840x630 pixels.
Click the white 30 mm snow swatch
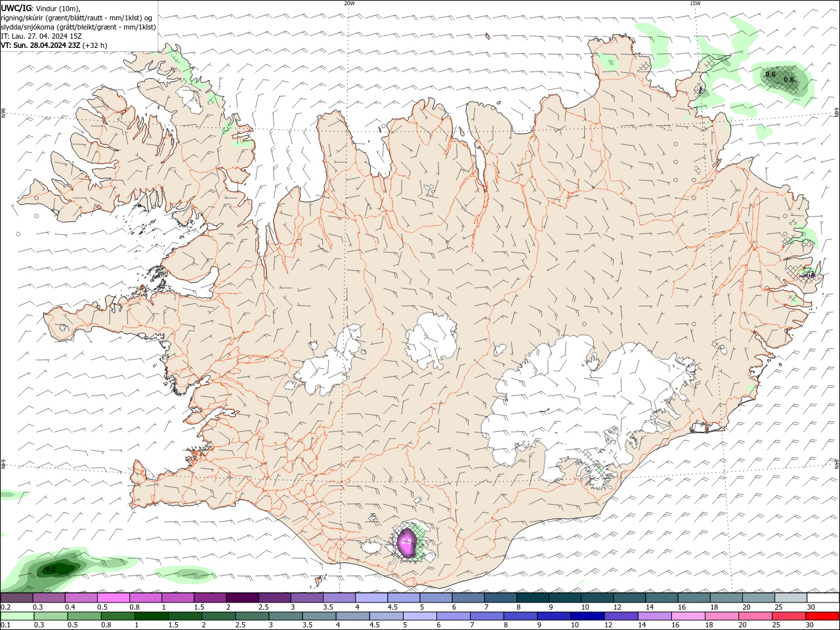pos(823,598)
